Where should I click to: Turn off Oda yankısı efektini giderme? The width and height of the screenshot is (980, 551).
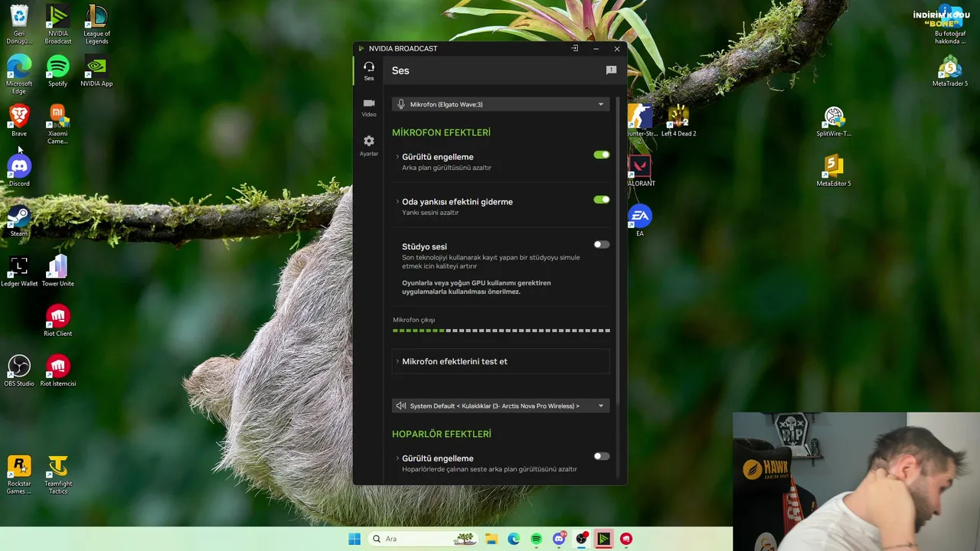[x=602, y=200]
